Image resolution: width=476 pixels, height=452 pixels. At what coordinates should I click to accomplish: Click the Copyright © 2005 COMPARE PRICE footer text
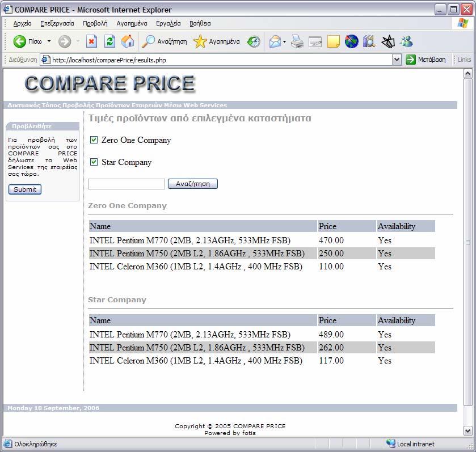230,426
